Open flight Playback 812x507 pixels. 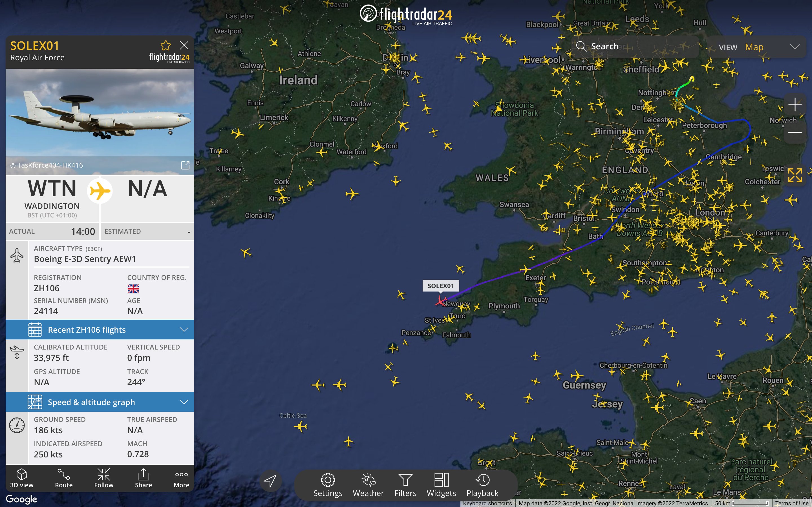pyautogui.click(x=482, y=484)
